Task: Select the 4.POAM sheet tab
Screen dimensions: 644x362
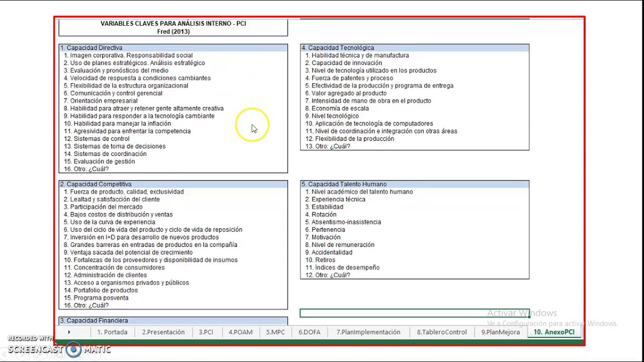Action: pyautogui.click(x=240, y=332)
